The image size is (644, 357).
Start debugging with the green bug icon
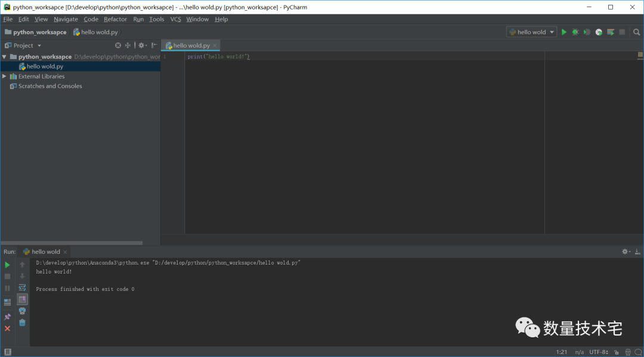pos(575,32)
